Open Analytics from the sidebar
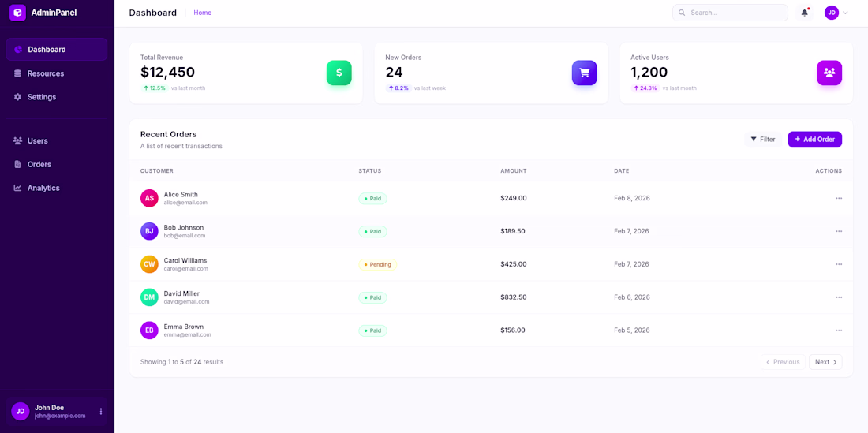868x433 pixels. pos(57,188)
